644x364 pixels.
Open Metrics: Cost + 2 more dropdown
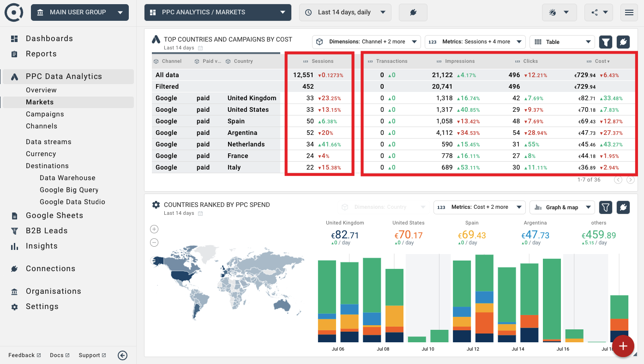[480, 207]
